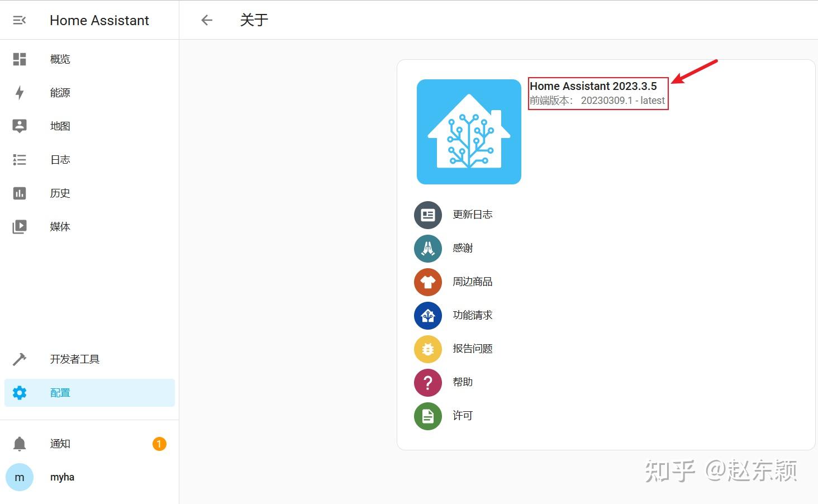This screenshot has width=818, height=504.
Task: Click the Home Assistant 2023.3.5 version text
Action: [x=593, y=86]
